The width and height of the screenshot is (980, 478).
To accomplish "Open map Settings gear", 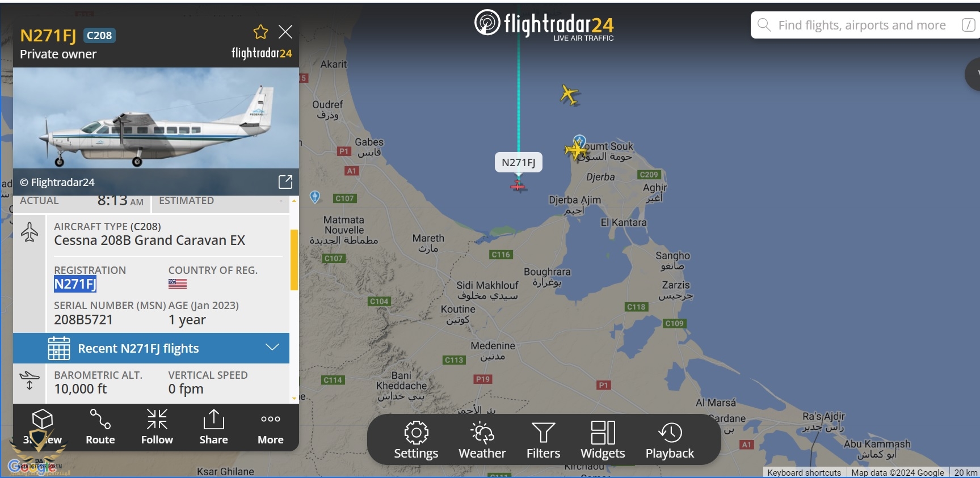I will [x=416, y=440].
